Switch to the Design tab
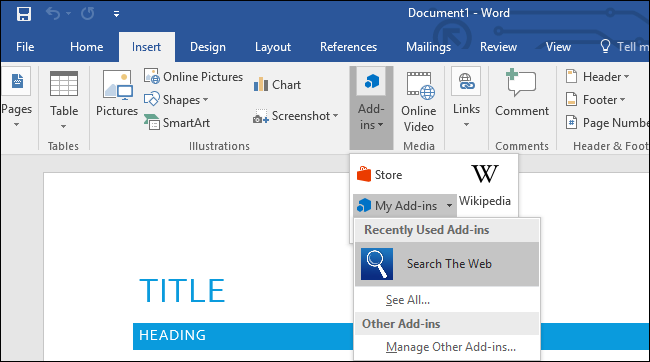Viewport: 650px width, 362px height. point(208,47)
